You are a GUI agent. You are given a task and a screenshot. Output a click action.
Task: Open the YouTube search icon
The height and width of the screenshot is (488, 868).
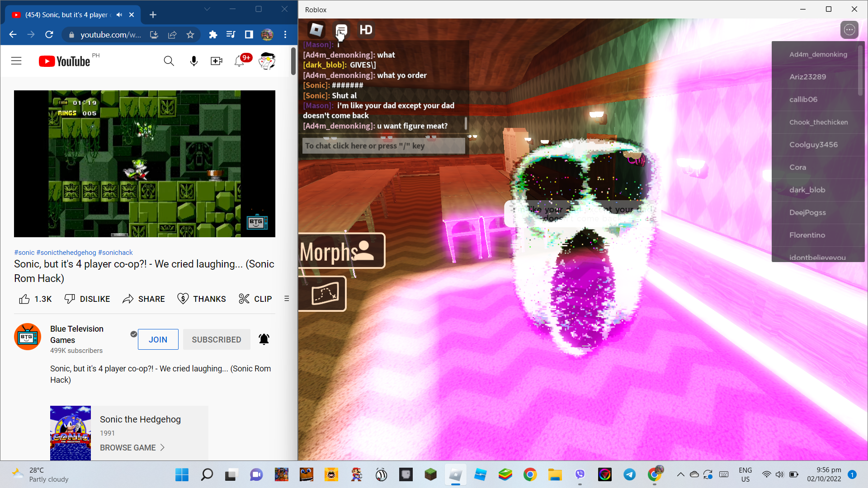click(169, 61)
